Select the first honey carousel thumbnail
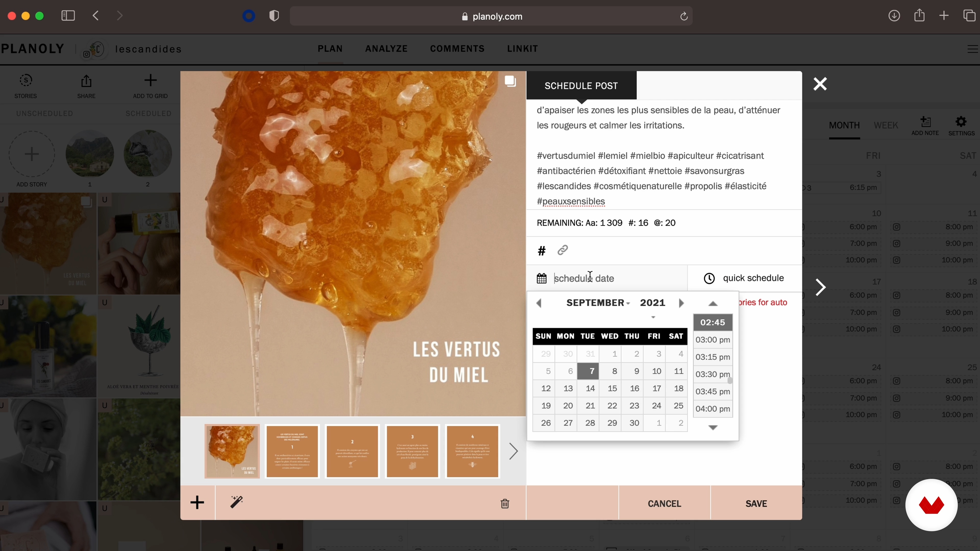980x551 pixels. [x=232, y=451]
